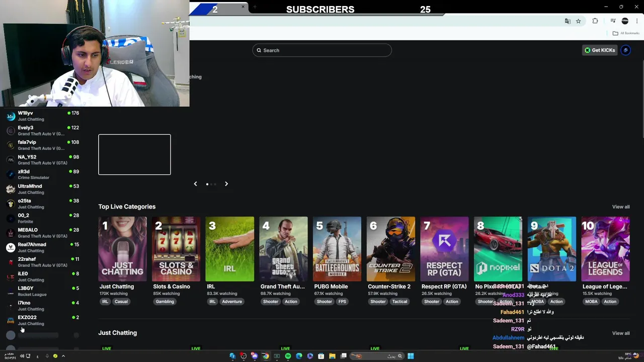The image size is (644, 362).
Task: Open the Respect RP (GTA) category card
Action: [444, 249]
